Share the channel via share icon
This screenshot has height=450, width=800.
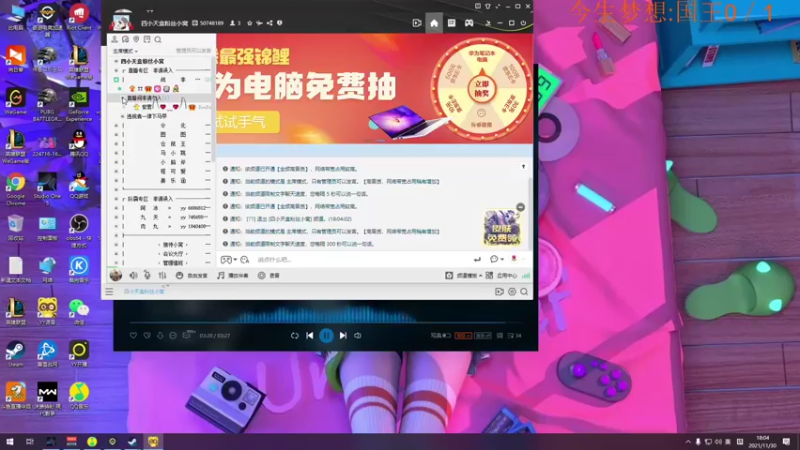269,23
